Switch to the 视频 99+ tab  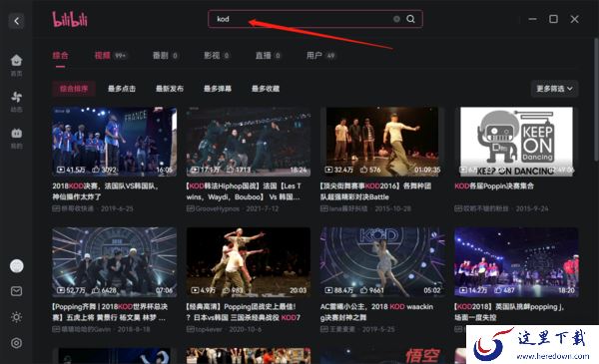pos(110,56)
